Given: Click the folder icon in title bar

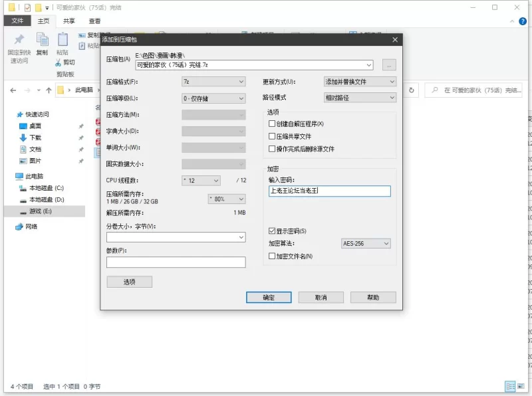Looking at the screenshot, I should [12, 7].
